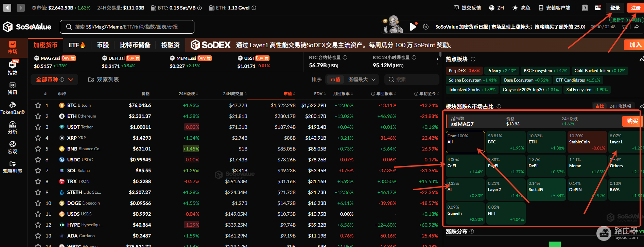Sort by the 年回报率 column
The height and width of the screenshot is (247, 644).
[384, 93]
